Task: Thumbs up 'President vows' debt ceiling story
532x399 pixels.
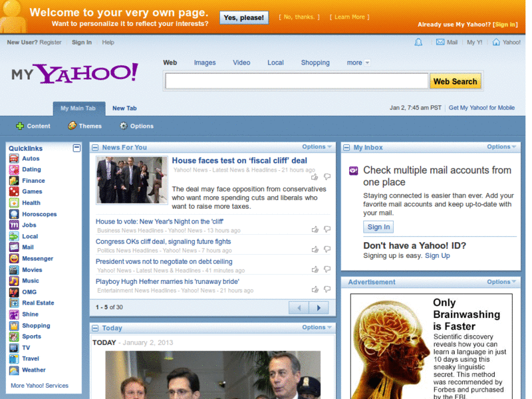Action: [315, 269]
